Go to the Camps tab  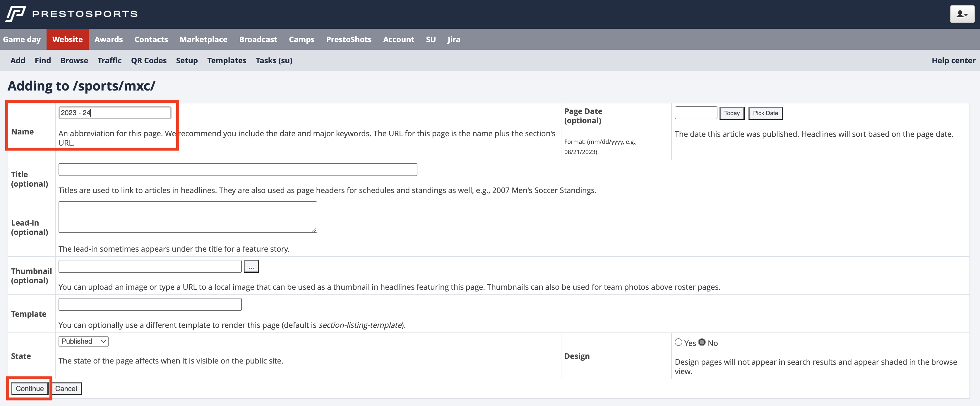coord(301,39)
